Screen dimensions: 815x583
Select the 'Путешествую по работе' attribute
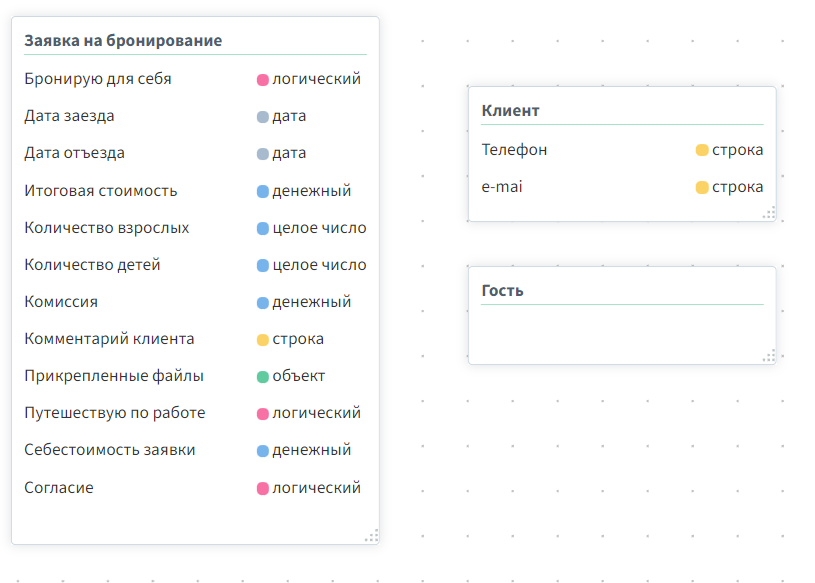114,413
